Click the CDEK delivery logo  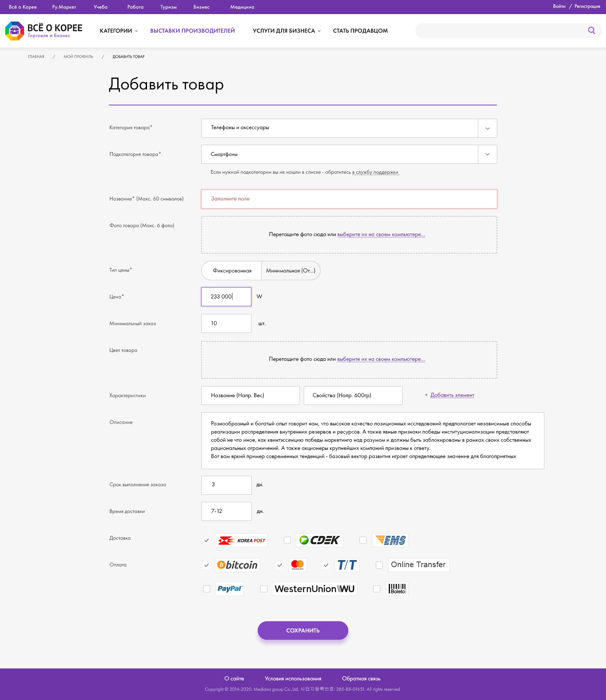(319, 540)
